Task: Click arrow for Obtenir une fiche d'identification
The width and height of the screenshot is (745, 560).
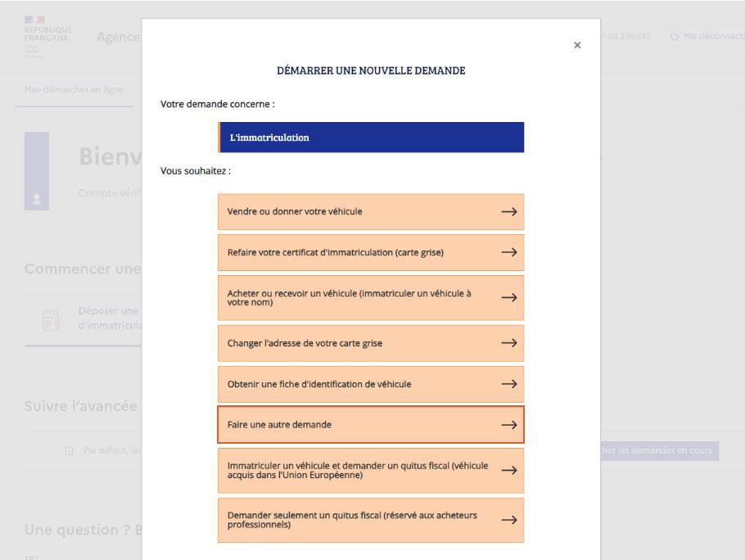Action: [x=509, y=384]
